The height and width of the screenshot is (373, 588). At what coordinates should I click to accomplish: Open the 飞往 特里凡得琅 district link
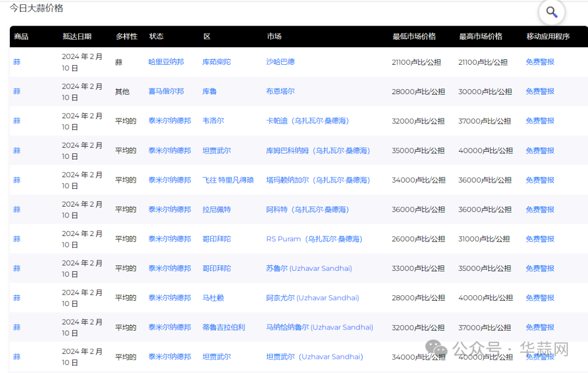click(228, 180)
